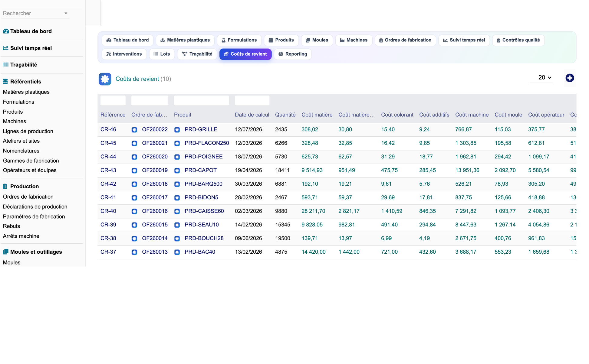Open Déclarations de production in sidebar
This screenshot has width=589, height=364.
[35, 206]
